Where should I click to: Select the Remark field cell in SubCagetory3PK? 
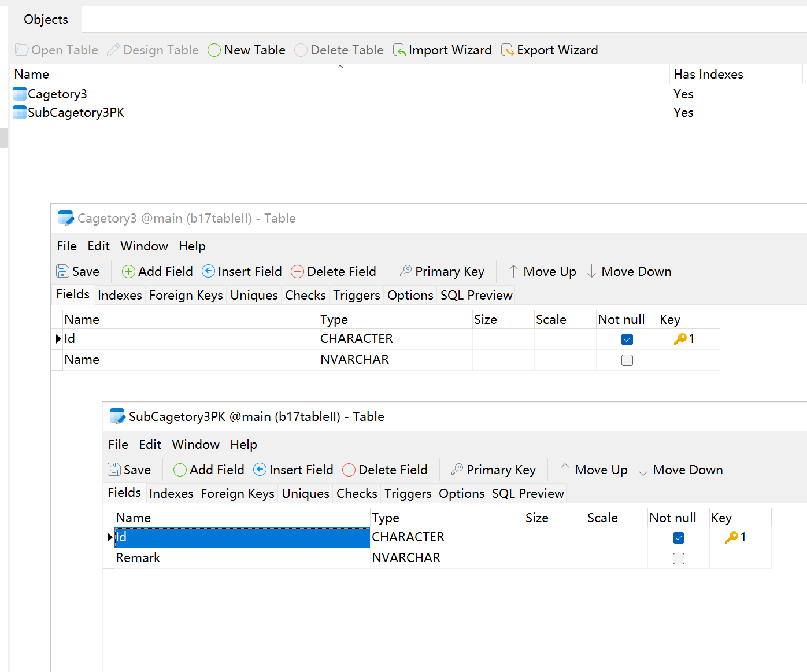(242, 558)
